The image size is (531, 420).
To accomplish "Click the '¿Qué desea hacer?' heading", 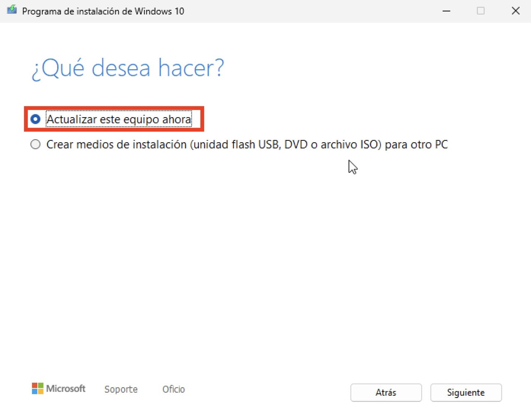I will tap(128, 69).
